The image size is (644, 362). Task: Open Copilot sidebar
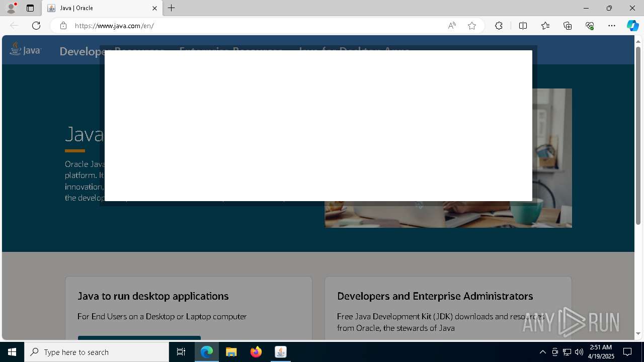[x=633, y=26]
